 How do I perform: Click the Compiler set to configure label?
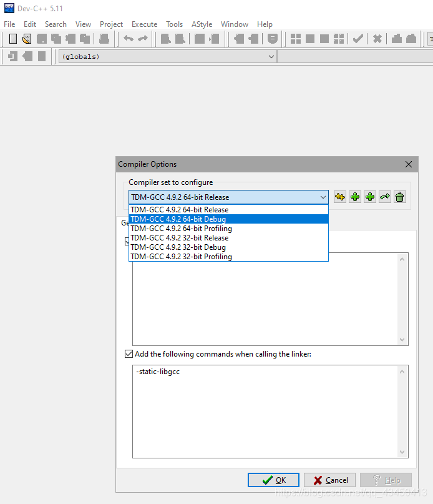(170, 182)
